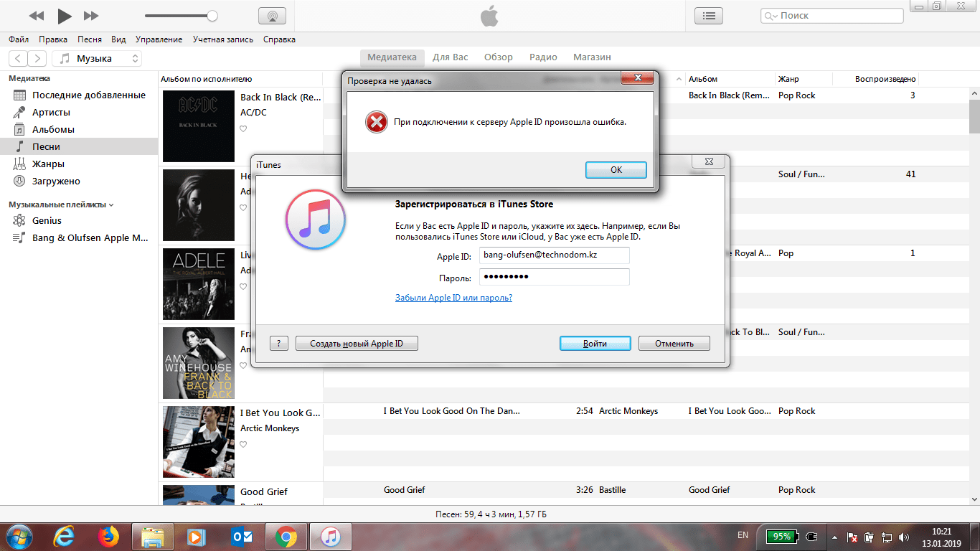
Task: Switch to the Радио tab
Action: click(x=543, y=57)
